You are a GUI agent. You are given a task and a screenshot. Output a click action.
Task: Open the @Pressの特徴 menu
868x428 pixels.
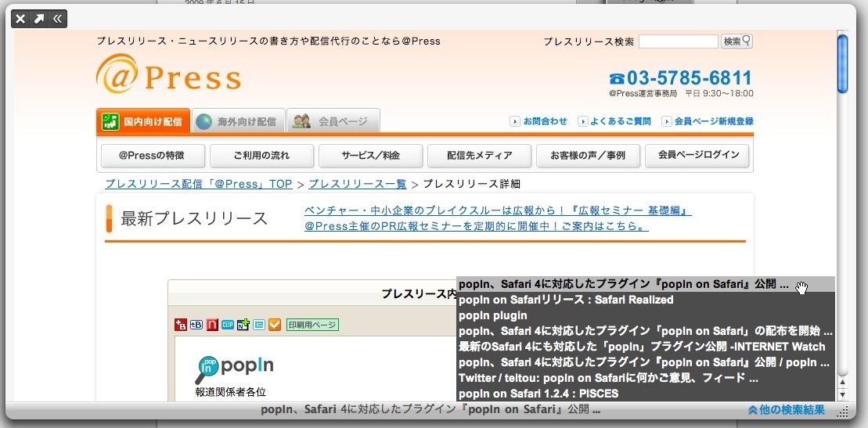point(152,156)
